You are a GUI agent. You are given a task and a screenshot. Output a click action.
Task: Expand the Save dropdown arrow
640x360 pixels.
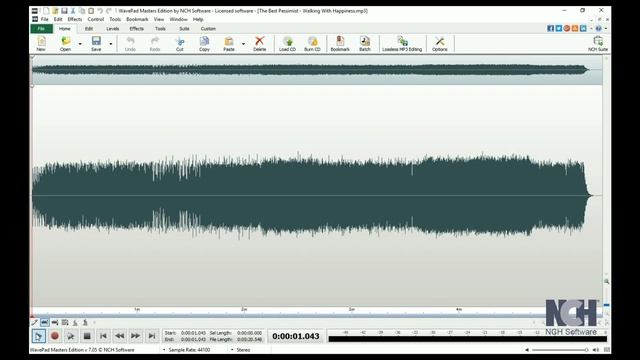(x=111, y=44)
